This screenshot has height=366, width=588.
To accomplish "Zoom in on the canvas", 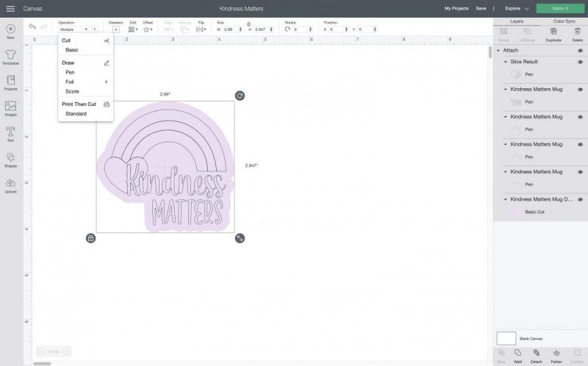I will point(66,351).
